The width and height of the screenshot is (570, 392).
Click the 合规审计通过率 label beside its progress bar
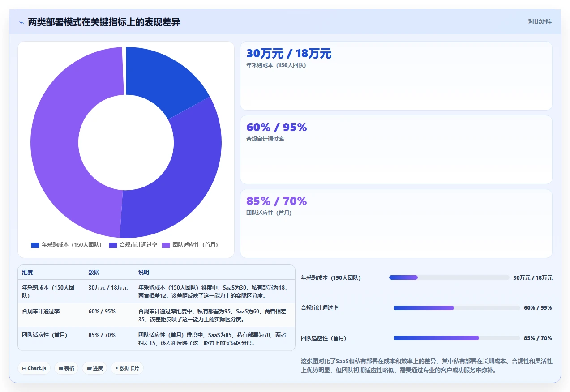(x=320, y=308)
